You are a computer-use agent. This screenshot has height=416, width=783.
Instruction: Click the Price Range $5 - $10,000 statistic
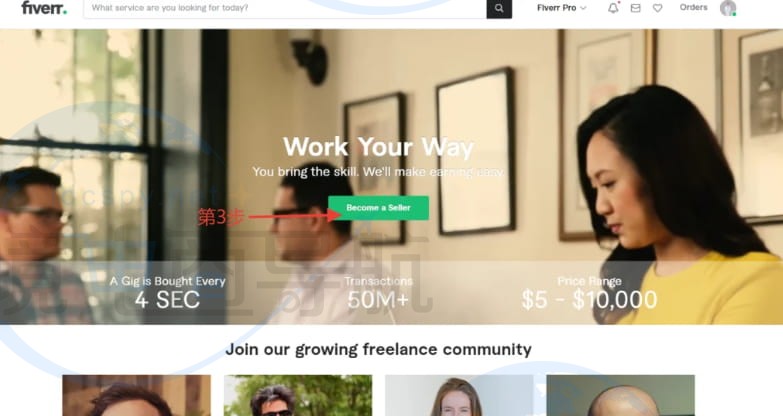589,293
